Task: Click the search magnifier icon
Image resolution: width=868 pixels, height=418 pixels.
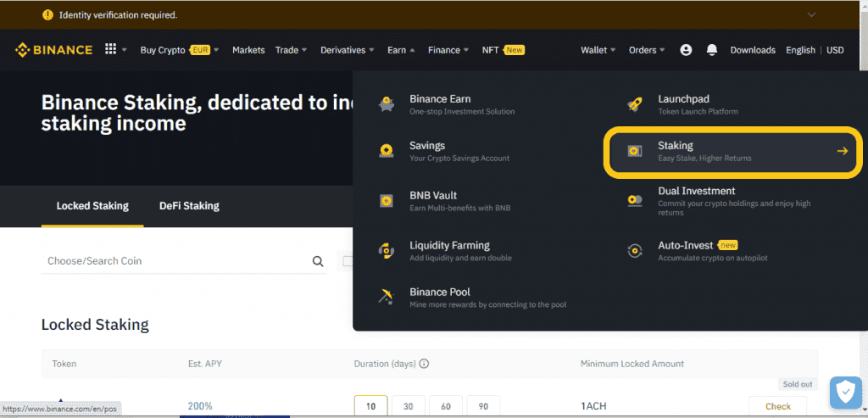Action: click(318, 261)
